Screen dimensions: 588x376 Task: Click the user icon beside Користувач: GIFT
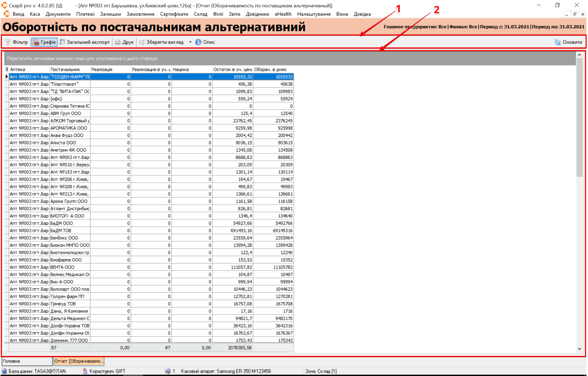[85, 371]
